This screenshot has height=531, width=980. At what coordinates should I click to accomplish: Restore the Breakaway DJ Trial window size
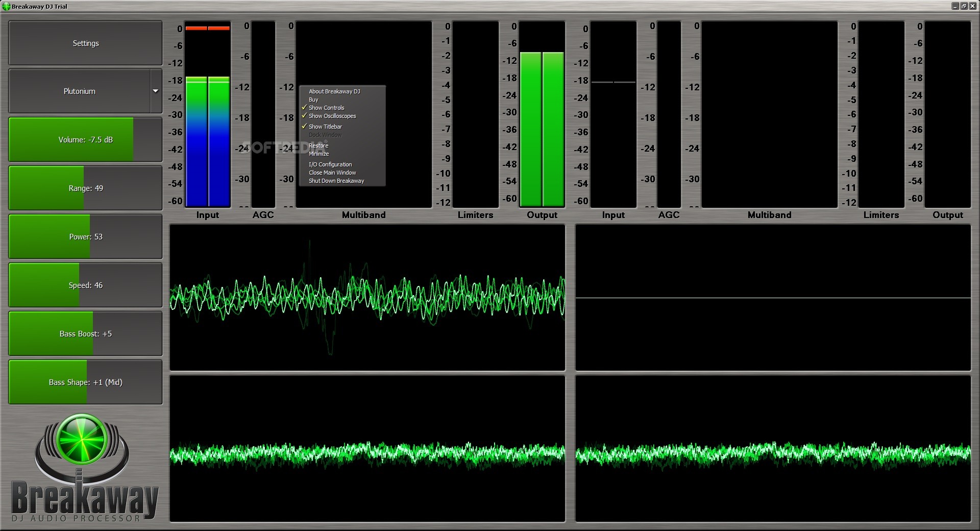(x=964, y=6)
